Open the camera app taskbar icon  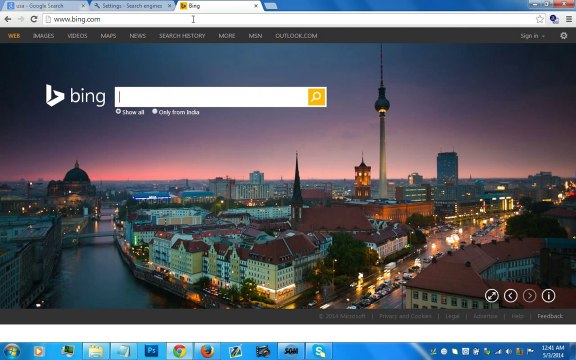pos(263,351)
